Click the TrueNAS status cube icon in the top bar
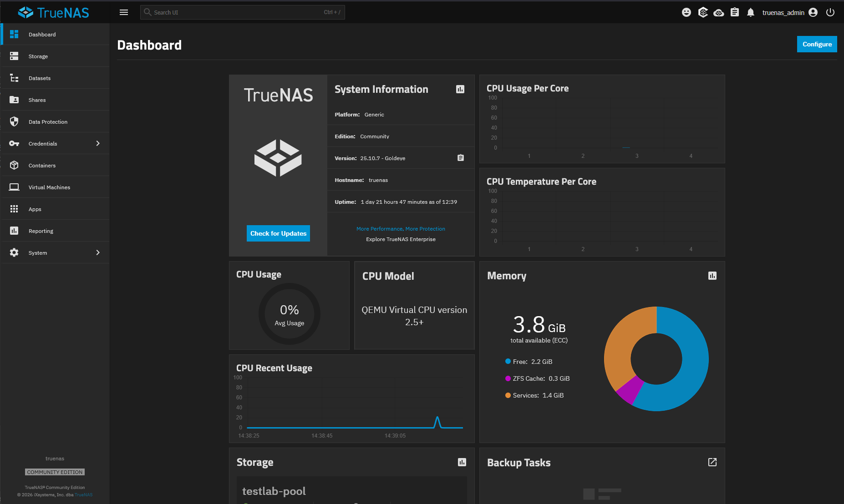This screenshot has height=504, width=844. point(703,12)
